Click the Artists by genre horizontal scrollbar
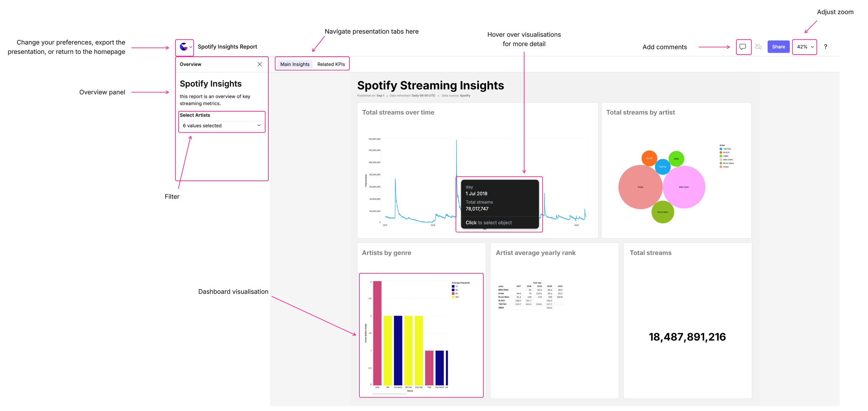 tap(389, 394)
